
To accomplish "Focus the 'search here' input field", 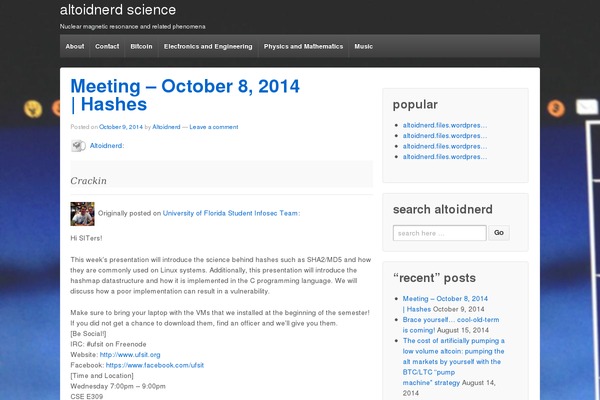I will (440, 233).
